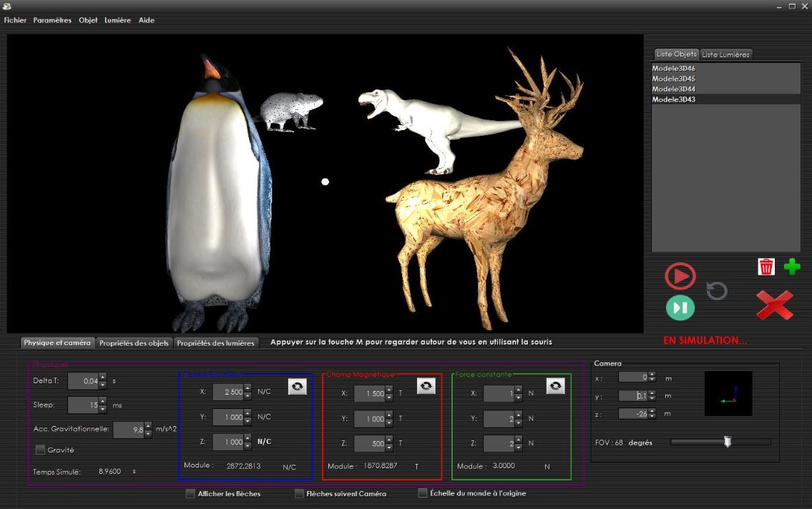812x509 pixels.
Task: Check the Flèches suivent Caméra option
Action: click(x=299, y=493)
